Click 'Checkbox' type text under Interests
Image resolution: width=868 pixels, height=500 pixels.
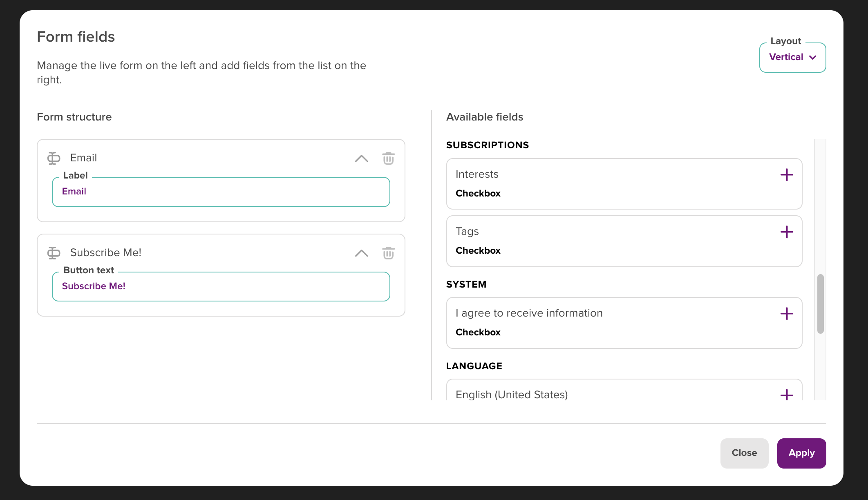point(478,193)
